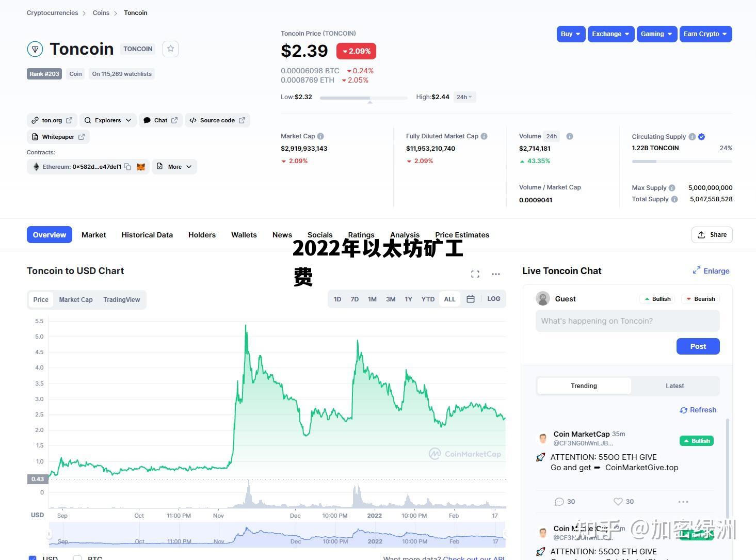The image size is (756, 560).
Task: Select the ALL chart range
Action: pos(450,299)
